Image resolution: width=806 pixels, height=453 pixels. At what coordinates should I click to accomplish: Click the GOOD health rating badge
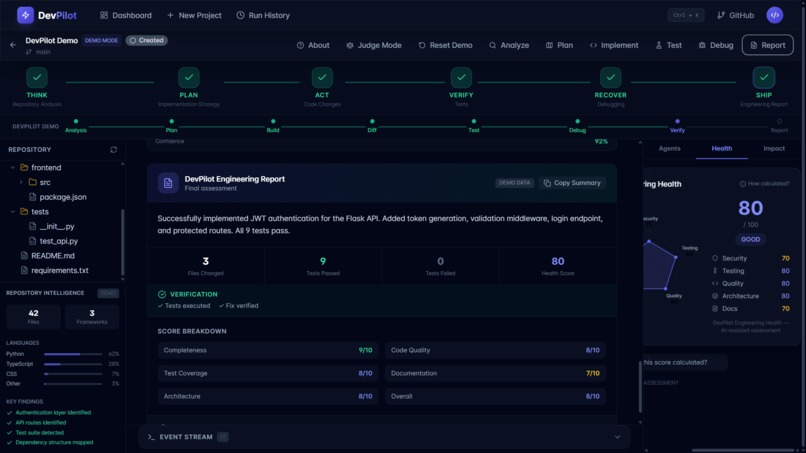coord(750,240)
